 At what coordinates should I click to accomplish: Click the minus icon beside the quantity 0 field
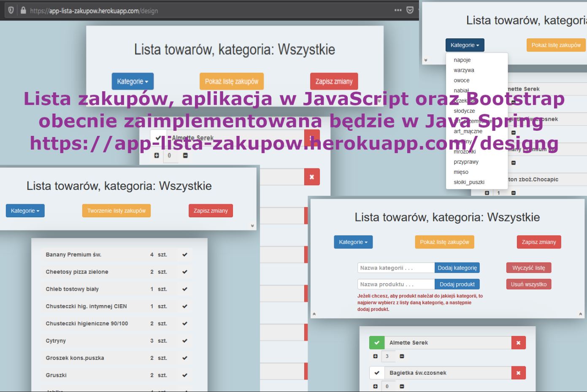(185, 155)
